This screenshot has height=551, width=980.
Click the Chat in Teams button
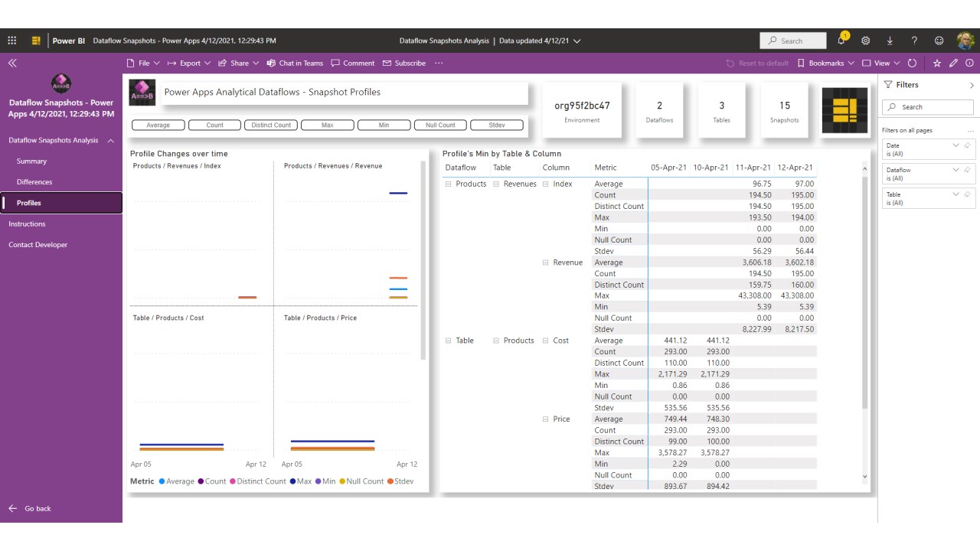[295, 64]
